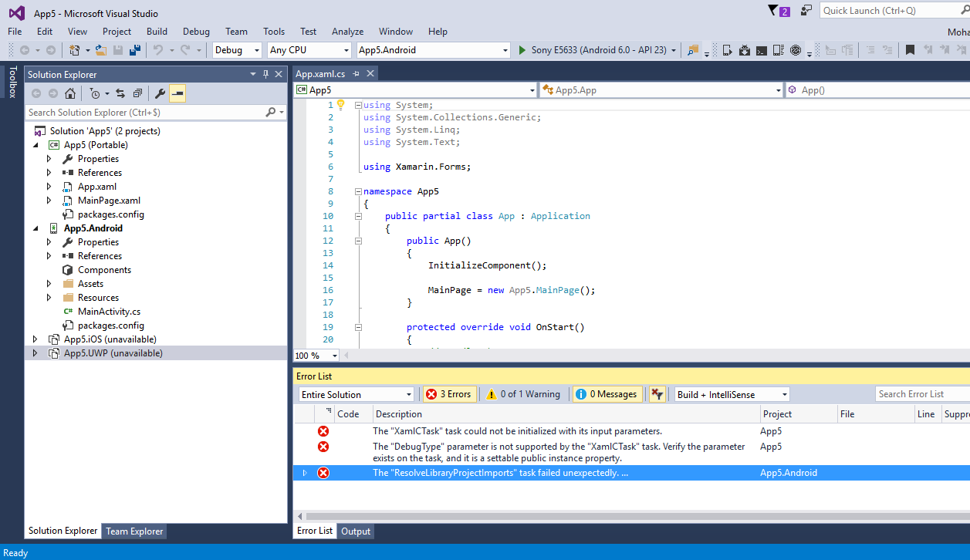Open the App5.App type navigation dropdown
This screenshot has height=560, width=970.
pos(661,90)
